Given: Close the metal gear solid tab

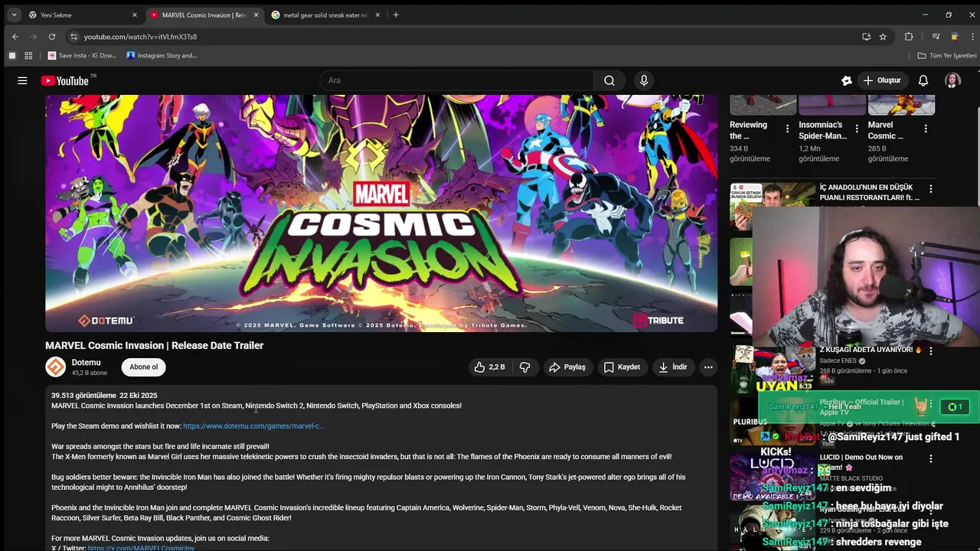Looking at the screenshot, I should click(x=377, y=15).
